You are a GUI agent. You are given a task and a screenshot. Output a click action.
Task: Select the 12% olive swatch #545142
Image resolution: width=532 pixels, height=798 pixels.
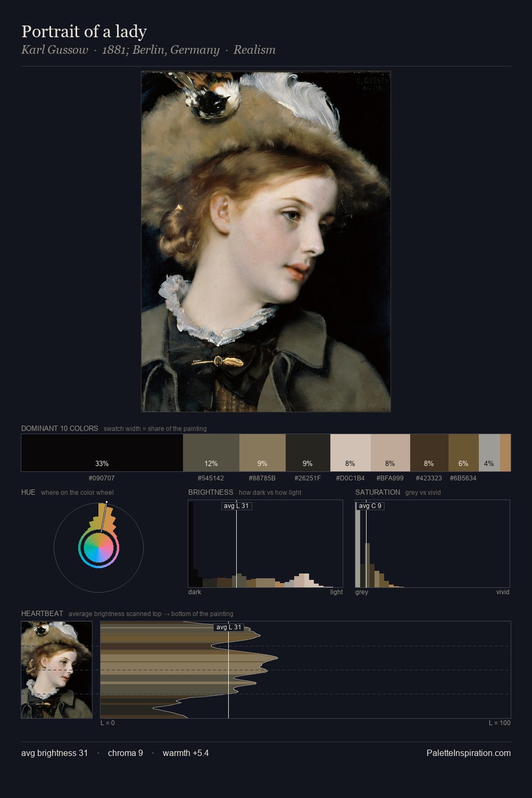(x=211, y=453)
